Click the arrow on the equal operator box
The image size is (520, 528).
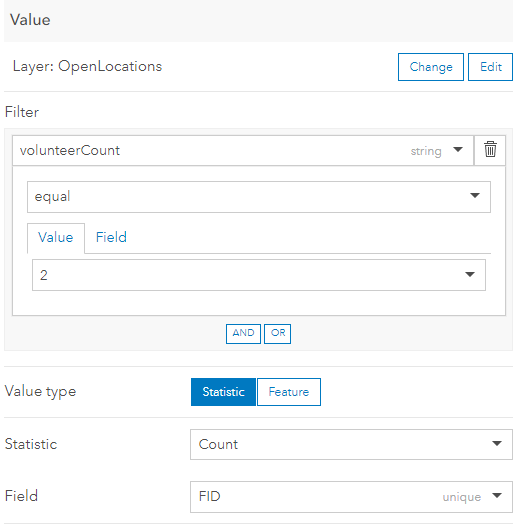pyautogui.click(x=475, y=195)
